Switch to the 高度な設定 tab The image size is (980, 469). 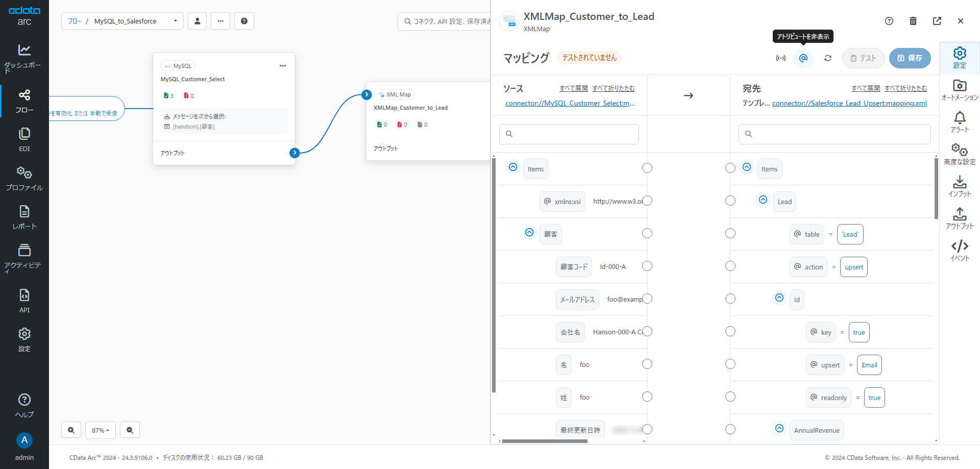pyautogui.click(x=960, y=155)
